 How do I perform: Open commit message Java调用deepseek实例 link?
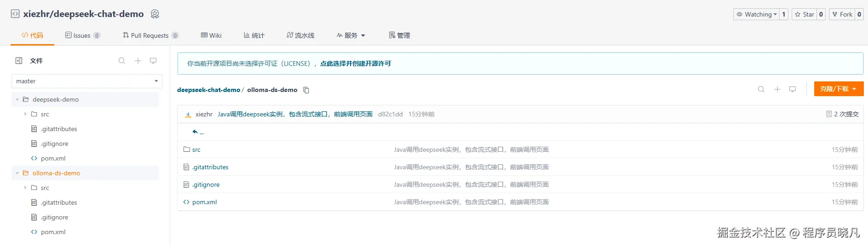tap(295, 114)
